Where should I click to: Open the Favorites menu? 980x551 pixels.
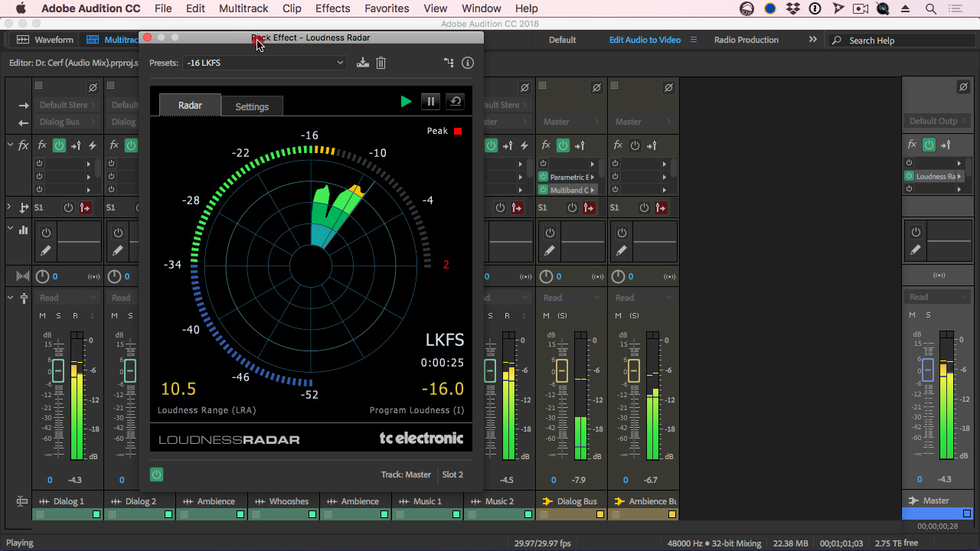click(x=387, y=8)
